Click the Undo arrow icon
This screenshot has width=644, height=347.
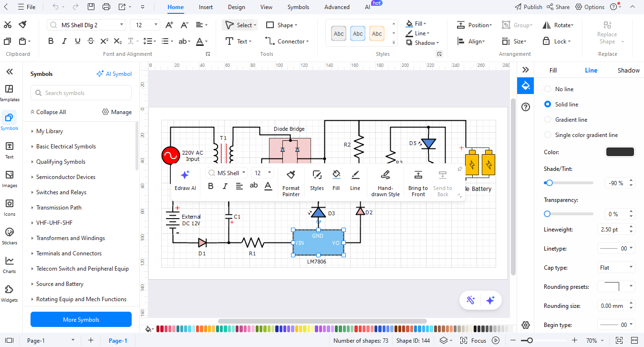tap(55, 7)
